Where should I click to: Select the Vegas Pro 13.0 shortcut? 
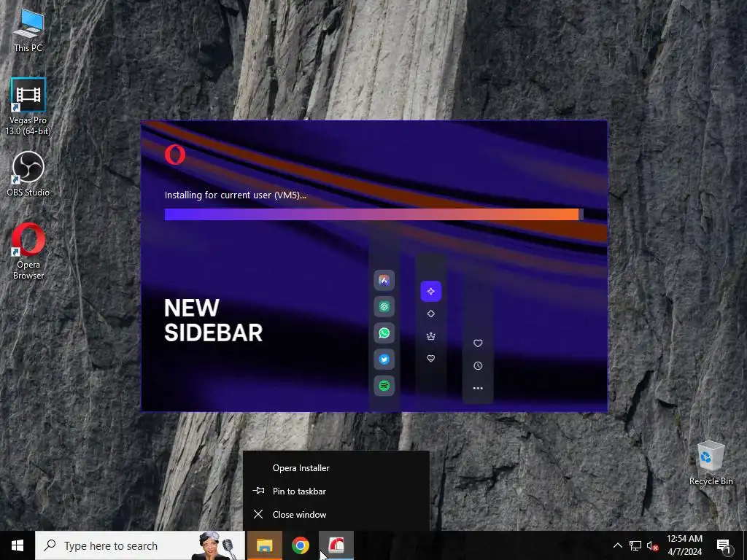pyautogui.click(x=28, y=107)
